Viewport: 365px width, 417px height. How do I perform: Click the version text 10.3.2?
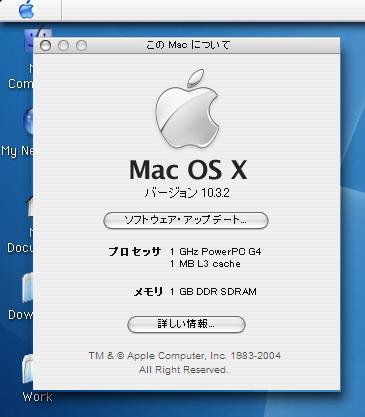215,193
